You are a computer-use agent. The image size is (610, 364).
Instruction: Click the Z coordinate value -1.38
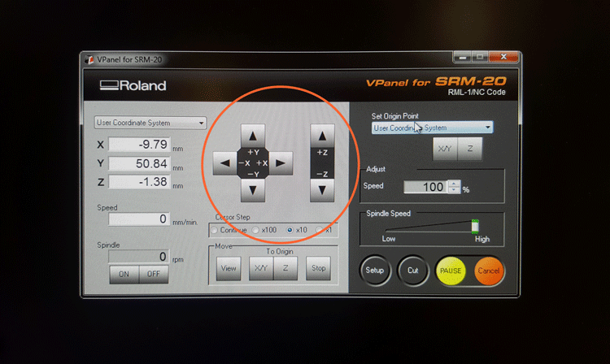click(x=140, y=182)
